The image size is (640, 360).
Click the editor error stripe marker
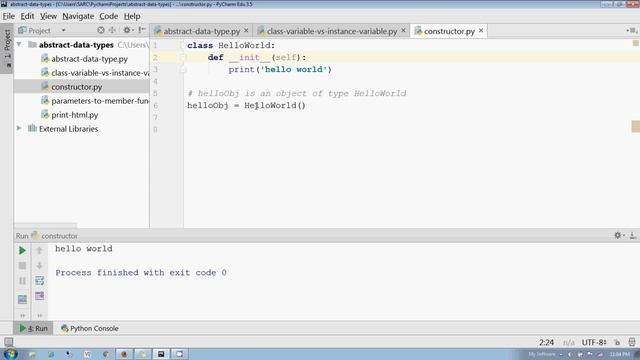(x=636, y=126)
